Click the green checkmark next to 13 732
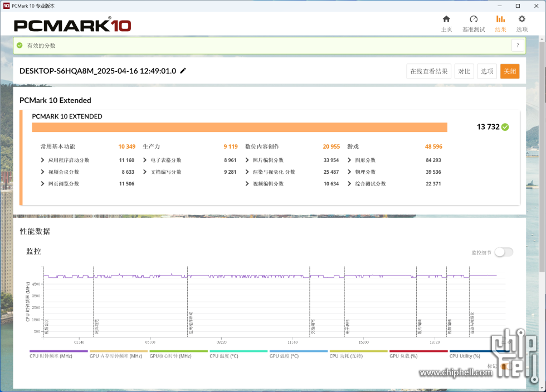 (505, 127)
